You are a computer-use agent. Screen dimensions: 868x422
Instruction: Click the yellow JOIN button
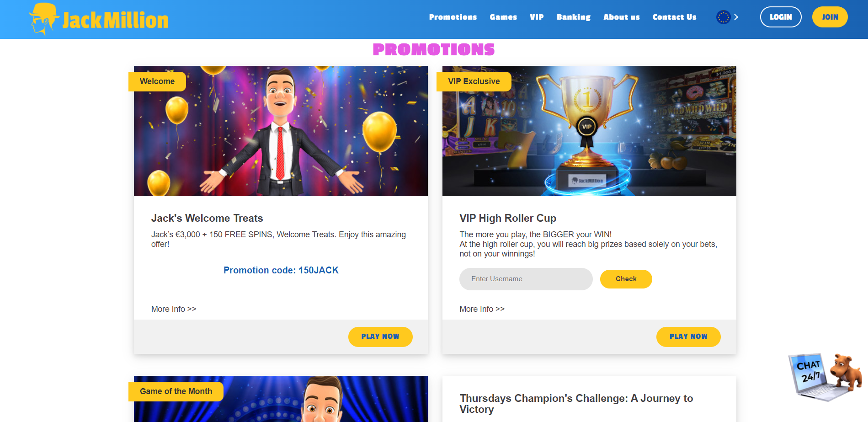pos(830,17)
